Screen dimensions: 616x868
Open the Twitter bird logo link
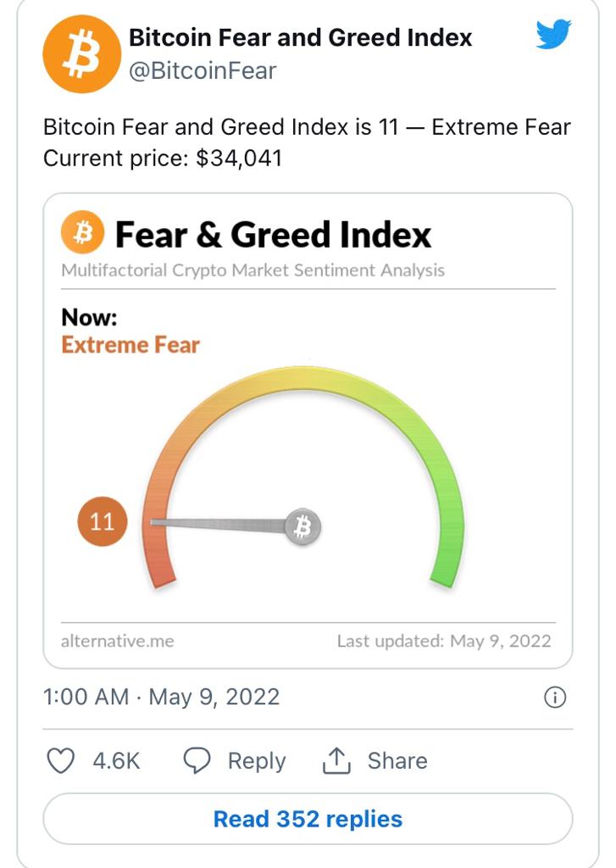click(x=554, y=36)
